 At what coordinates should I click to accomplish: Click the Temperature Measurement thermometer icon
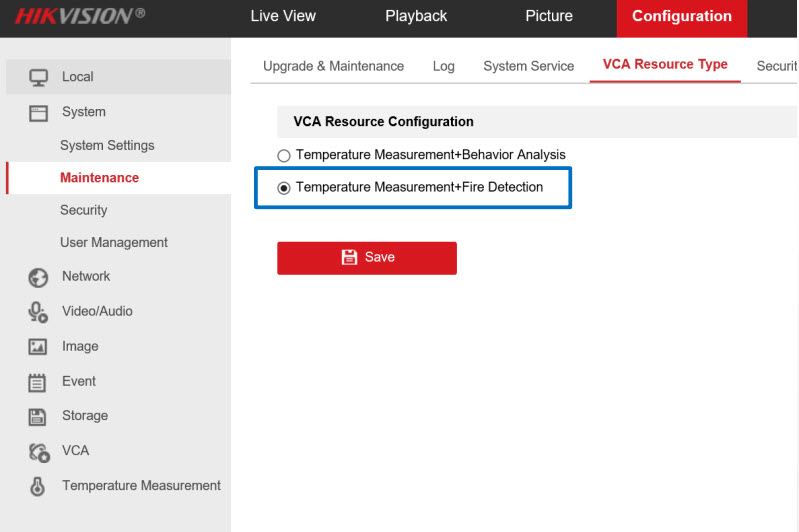tap(38, 487)
